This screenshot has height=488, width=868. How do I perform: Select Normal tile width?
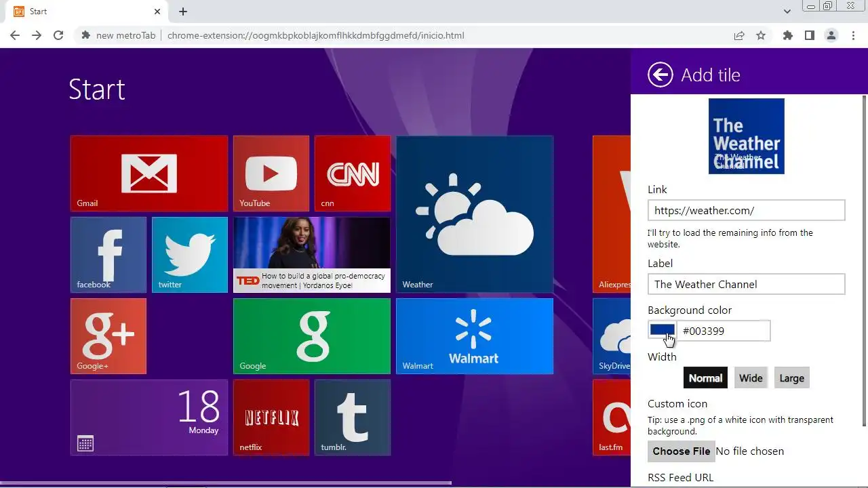point(705,378)
